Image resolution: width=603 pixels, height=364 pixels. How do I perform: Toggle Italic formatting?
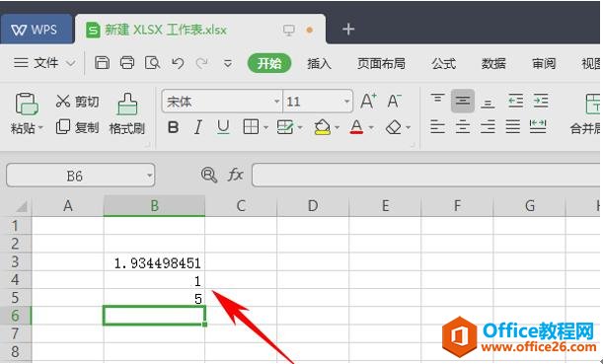(198, 127)
